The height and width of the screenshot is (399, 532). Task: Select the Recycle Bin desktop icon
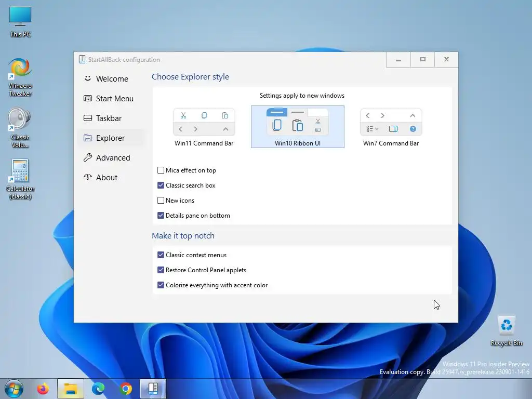tap(506, 331)
